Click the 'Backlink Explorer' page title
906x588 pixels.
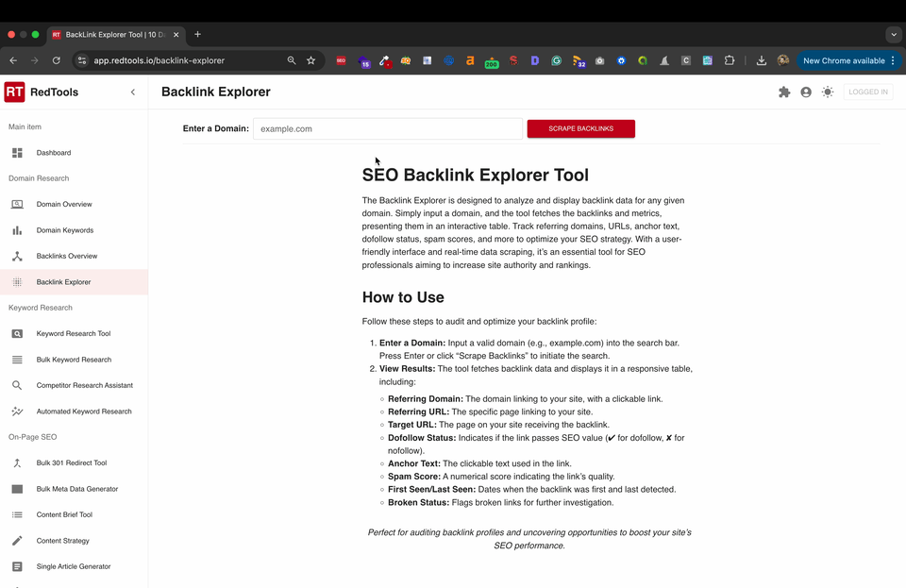pyautogui.click(x=215, y=92)
